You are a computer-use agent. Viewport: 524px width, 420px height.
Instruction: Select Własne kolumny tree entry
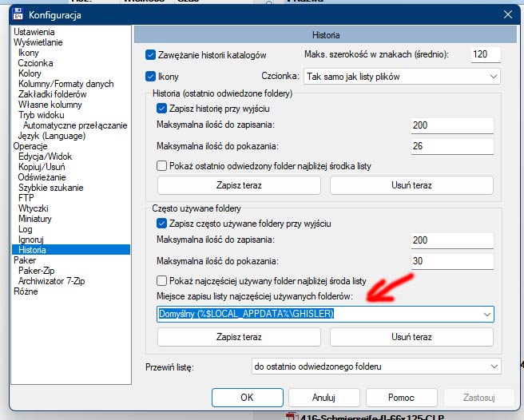(50, 105)
